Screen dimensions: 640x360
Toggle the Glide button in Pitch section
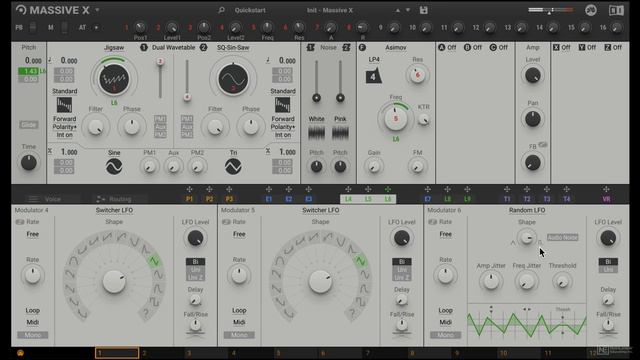pos(29,124)
